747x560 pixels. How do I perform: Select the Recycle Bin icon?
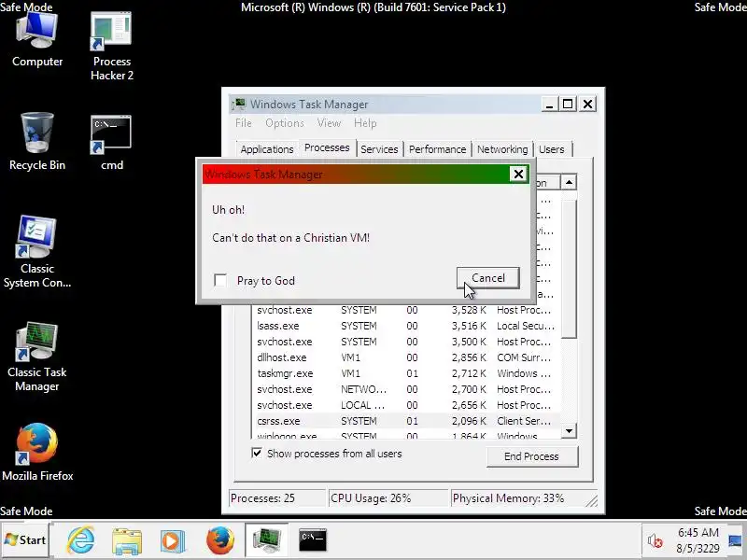coord(37,142)
